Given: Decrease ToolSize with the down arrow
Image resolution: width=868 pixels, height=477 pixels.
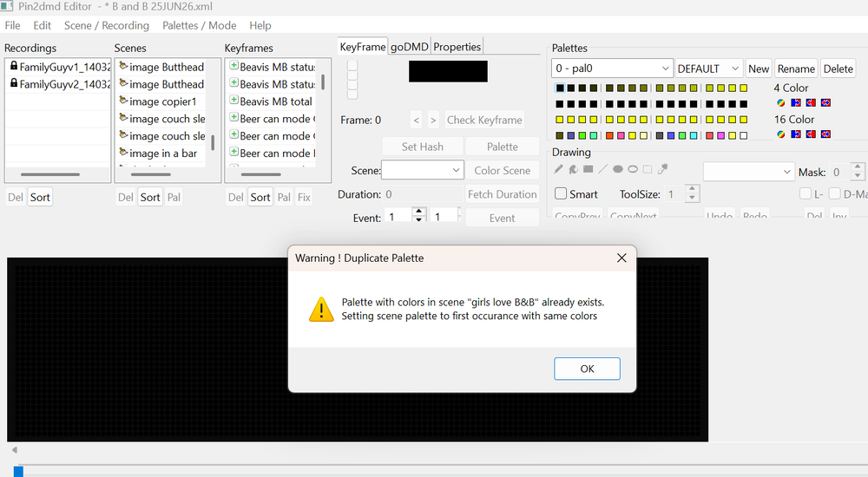Looking at the screenshot, I should click(x=692, y=198).
